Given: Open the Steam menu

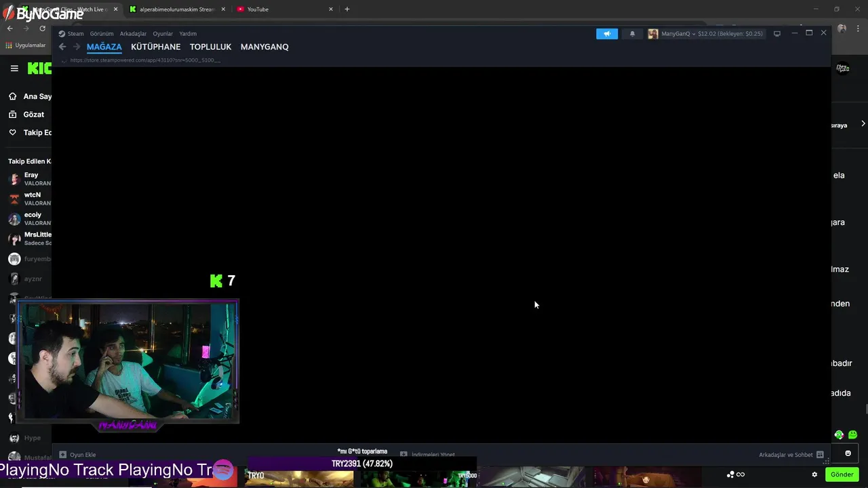Looking at the screenshot, I should coord(71,34).
